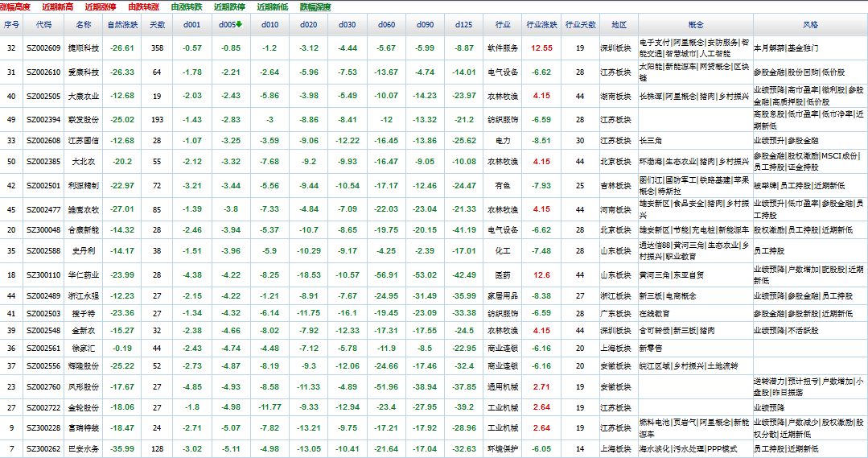Sort by the d030 column header

point(347,25)
